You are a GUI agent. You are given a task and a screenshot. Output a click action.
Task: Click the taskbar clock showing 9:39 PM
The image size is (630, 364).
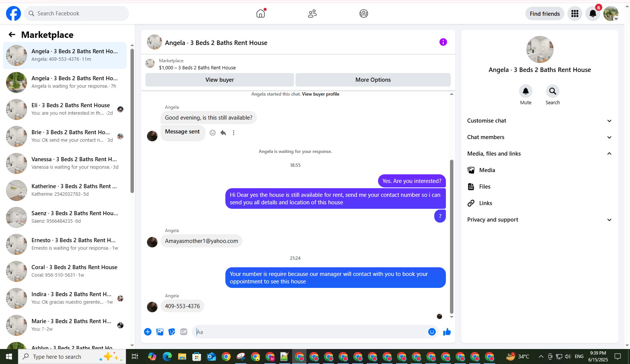click(x=598, y=357)
